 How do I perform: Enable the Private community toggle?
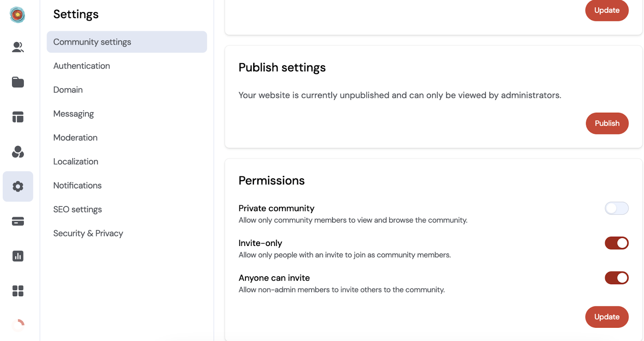616,208
